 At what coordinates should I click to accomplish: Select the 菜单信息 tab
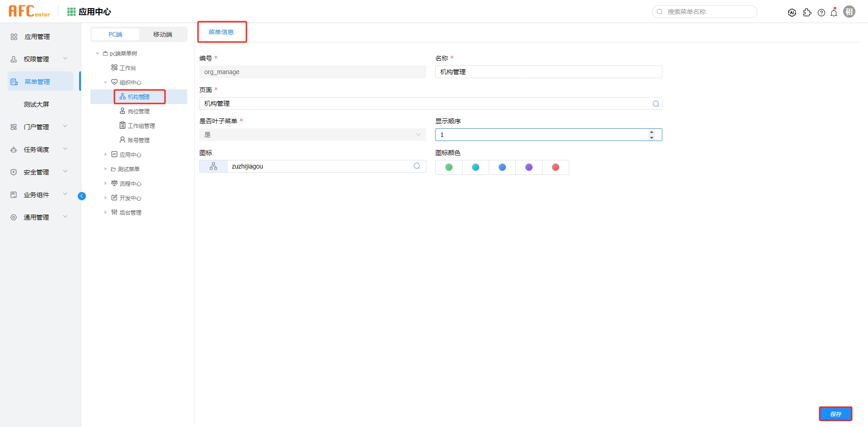(x=222, y=32)
